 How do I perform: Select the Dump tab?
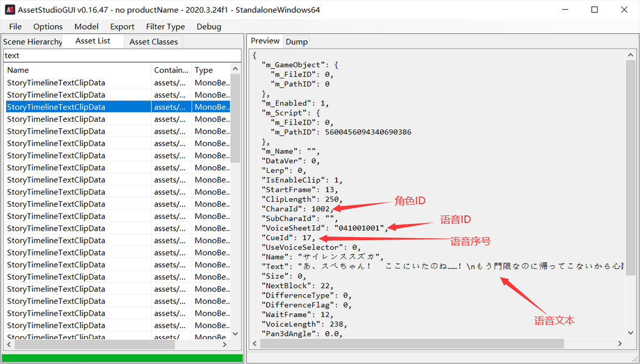click(x=297, y=42)
